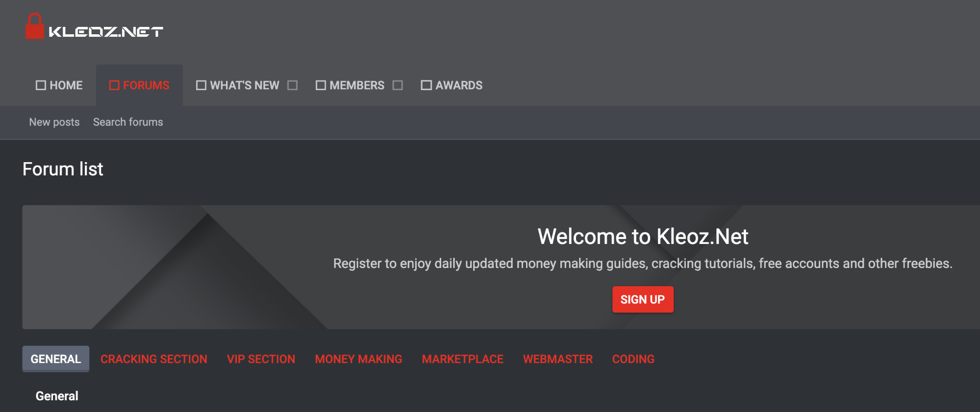Screen dimensions: 980x412
Task: Open Search forums
Action: (128, 122)
